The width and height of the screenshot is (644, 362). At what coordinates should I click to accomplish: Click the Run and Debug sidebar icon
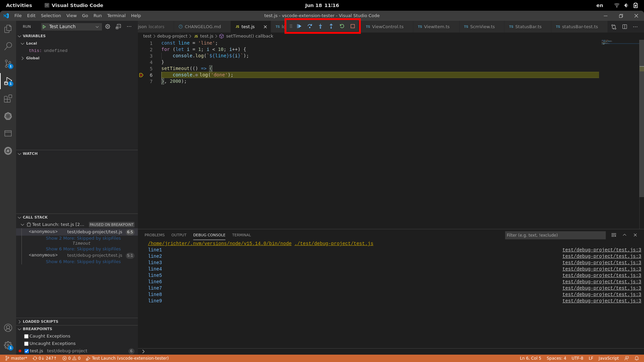click(x=8, y=81)
